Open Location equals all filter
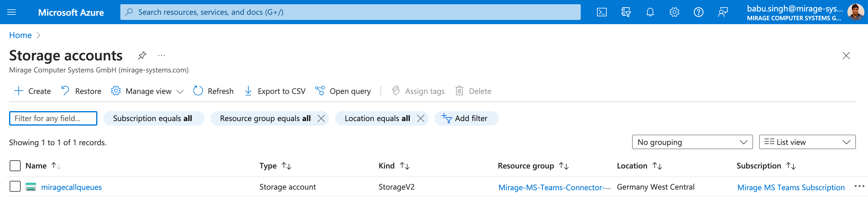The height and width of the screenshot is (205, 868). 377,118
